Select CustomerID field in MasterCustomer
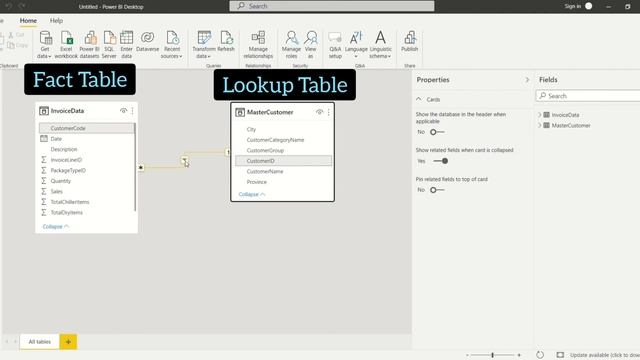The width and height of the screenshot is (640, 360). (283, 161)
